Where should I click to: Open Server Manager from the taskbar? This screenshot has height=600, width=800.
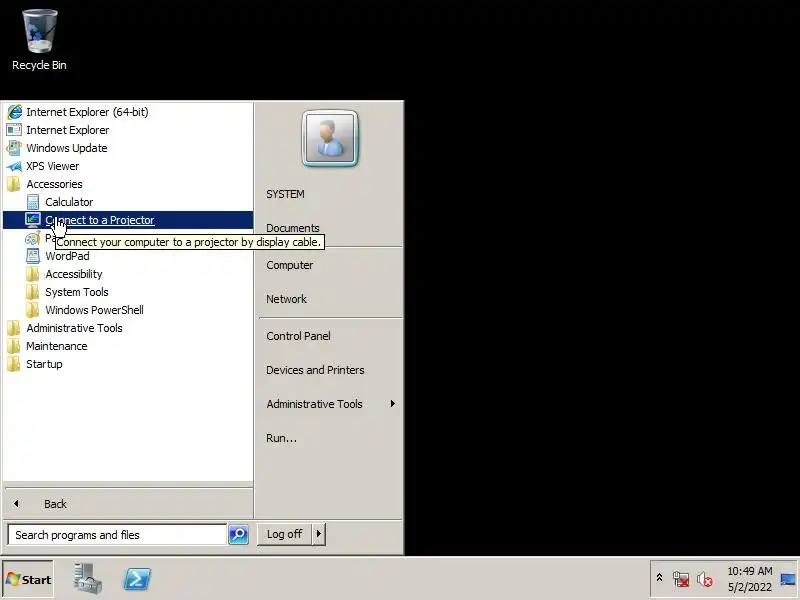[87, 579]
